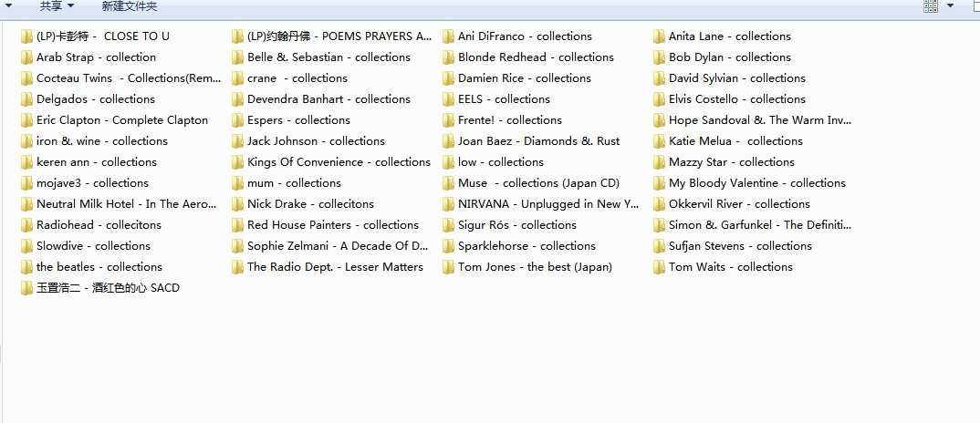This screenshot has height=423, width=980.
Task: Click the low - collections name
Action: coord(501,162)
